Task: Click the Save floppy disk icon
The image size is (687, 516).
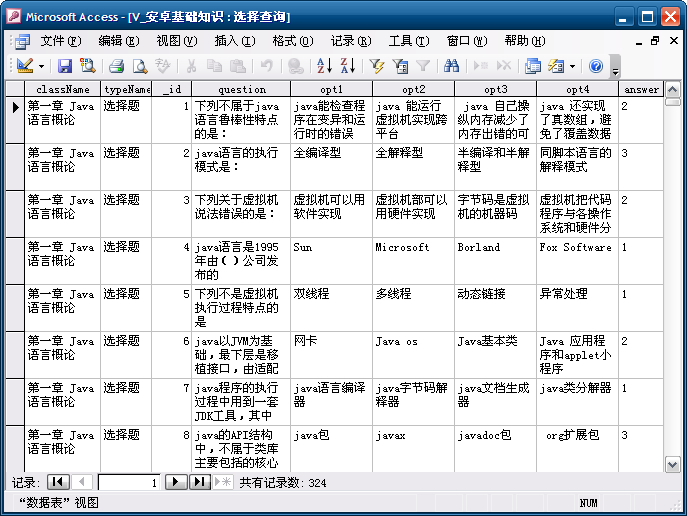Action: [x=65, y=66]
